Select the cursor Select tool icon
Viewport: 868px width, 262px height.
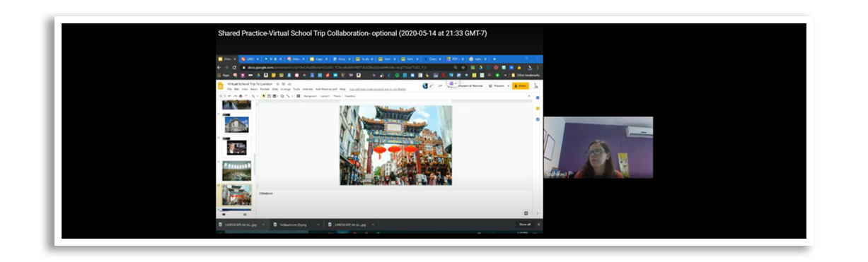coord(264,96)
